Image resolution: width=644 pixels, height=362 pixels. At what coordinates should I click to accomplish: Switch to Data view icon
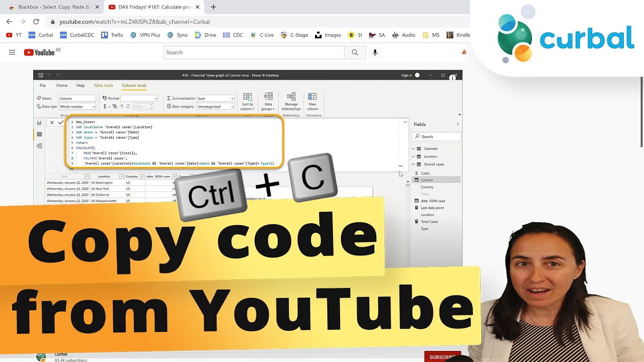[x=39, y=134]
